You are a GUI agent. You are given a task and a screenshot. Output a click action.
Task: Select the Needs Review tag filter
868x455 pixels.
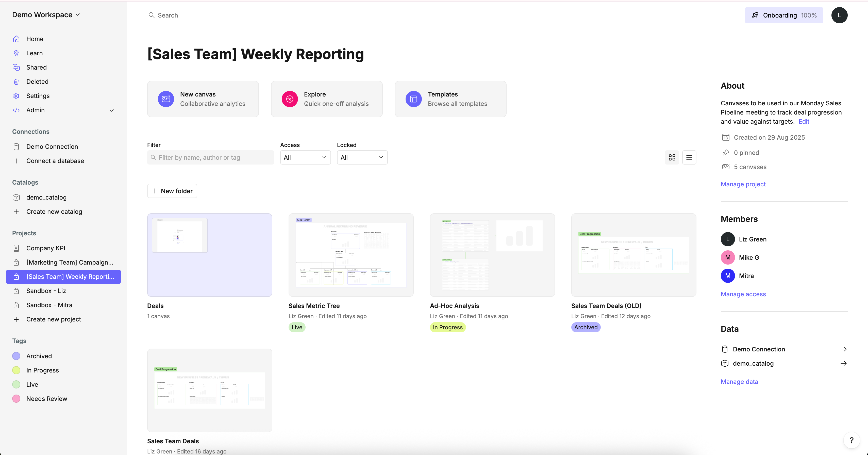(46, 399)
